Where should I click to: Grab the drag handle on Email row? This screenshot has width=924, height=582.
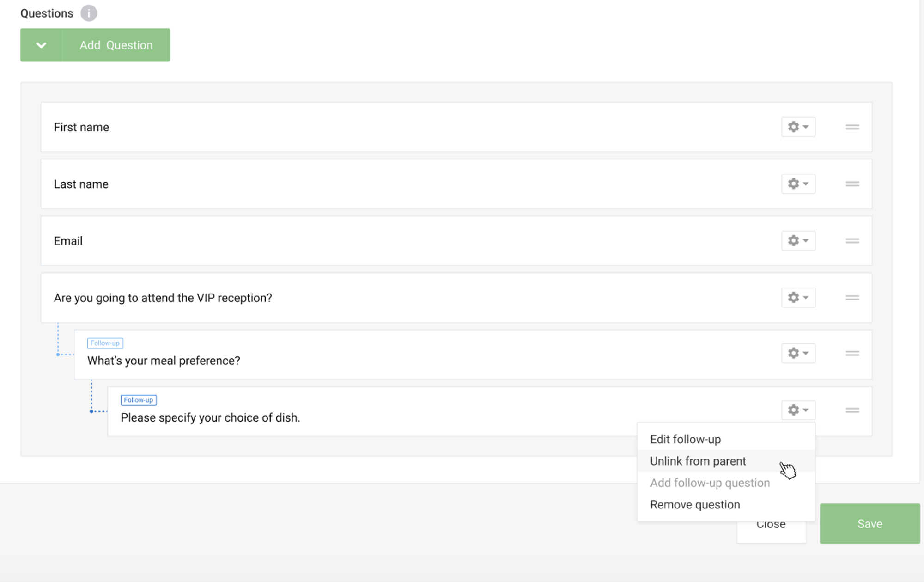coord(852,240)
